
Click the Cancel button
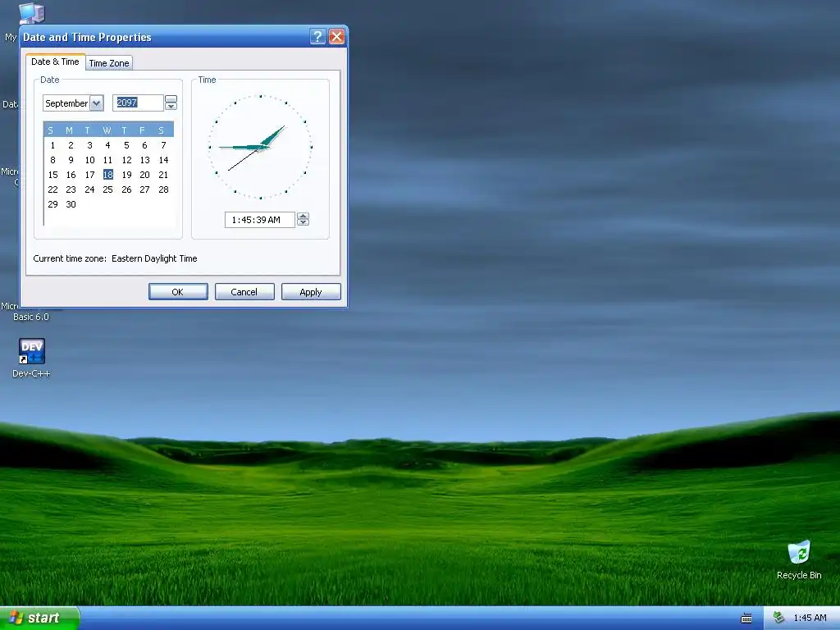pyautogui.click(x=244, y=292)
